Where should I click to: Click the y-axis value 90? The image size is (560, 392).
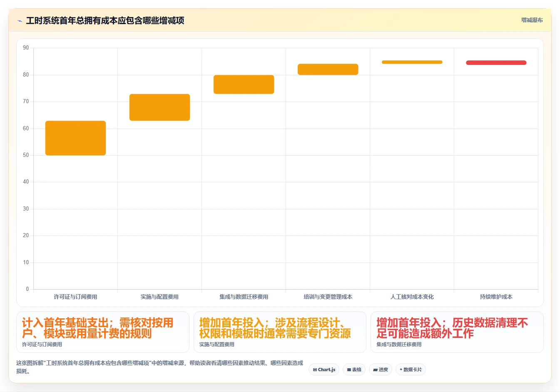26,48
